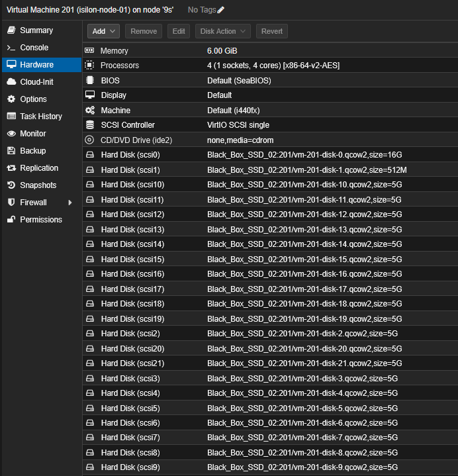Open the Cloud-Init settings
The height and width of the screenshot is (476, 458).
[36, 82]
